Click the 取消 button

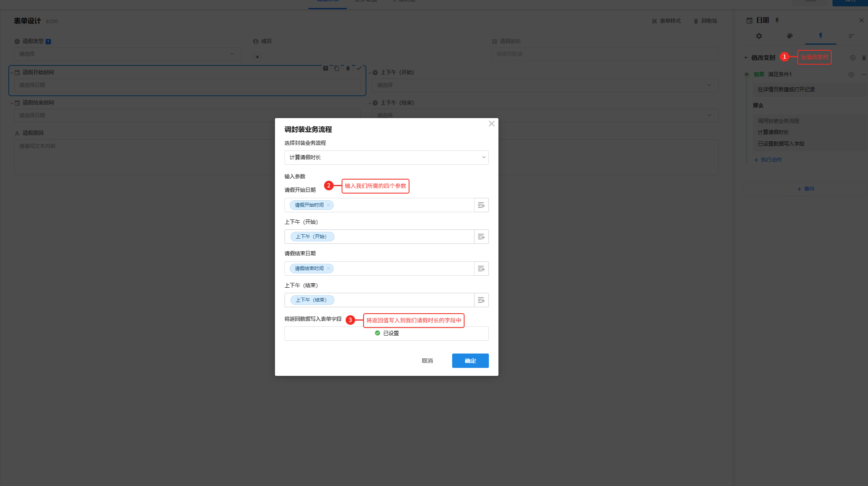click(x=427, y=361)
